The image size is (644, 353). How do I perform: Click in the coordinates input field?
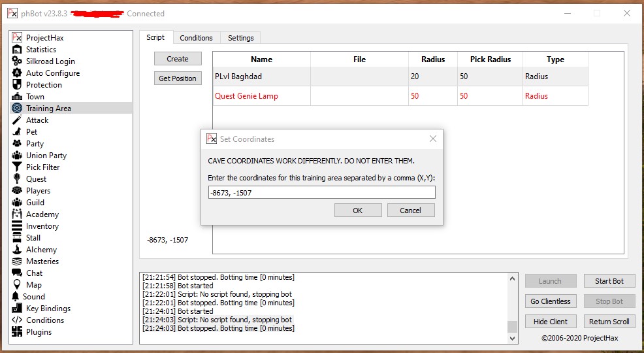pos(321,193)
